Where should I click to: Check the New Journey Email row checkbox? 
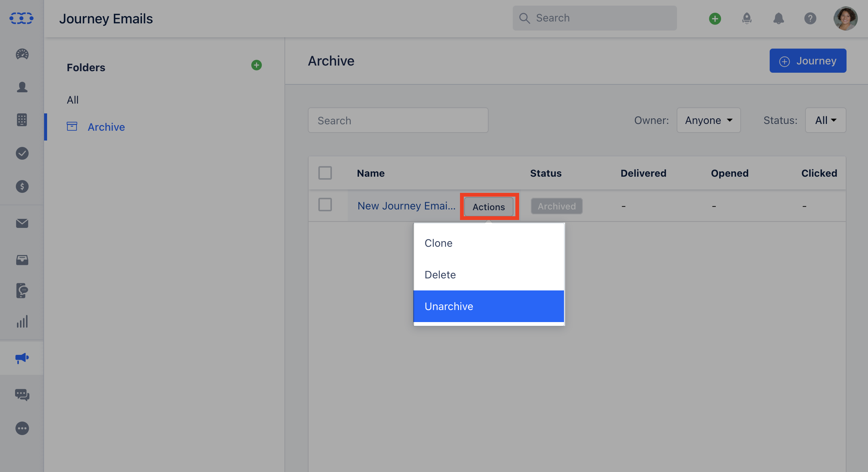click(x=325, y=205)
